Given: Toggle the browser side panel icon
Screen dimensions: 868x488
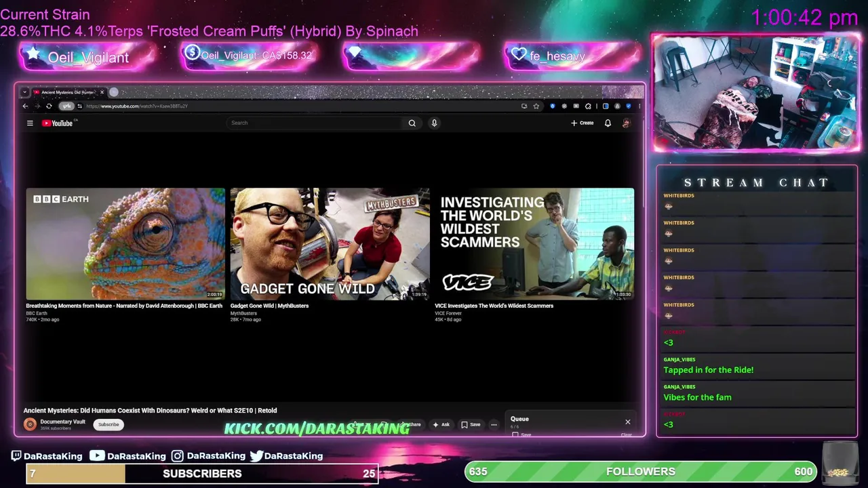Looking at the screenshot, I should click(x=606, y=106).
